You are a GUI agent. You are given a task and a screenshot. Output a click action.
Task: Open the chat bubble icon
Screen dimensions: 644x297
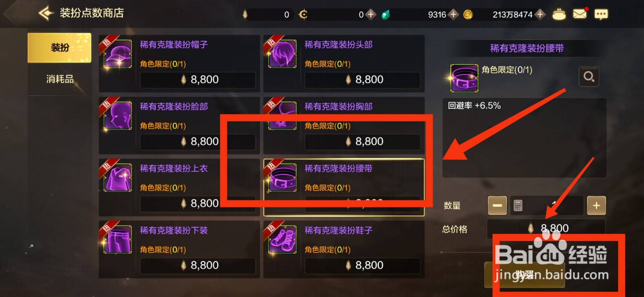(x=601, y=14)
